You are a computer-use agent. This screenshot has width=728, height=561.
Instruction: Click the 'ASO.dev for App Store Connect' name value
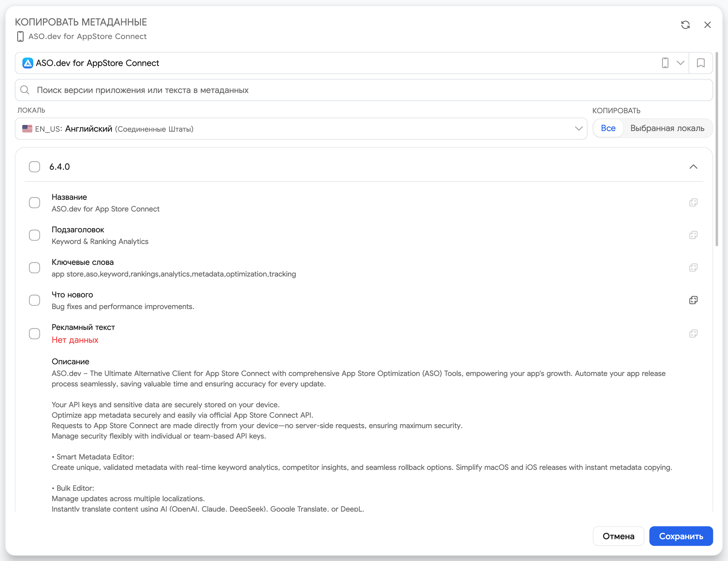pyautogui.click(x=106, y=209)
